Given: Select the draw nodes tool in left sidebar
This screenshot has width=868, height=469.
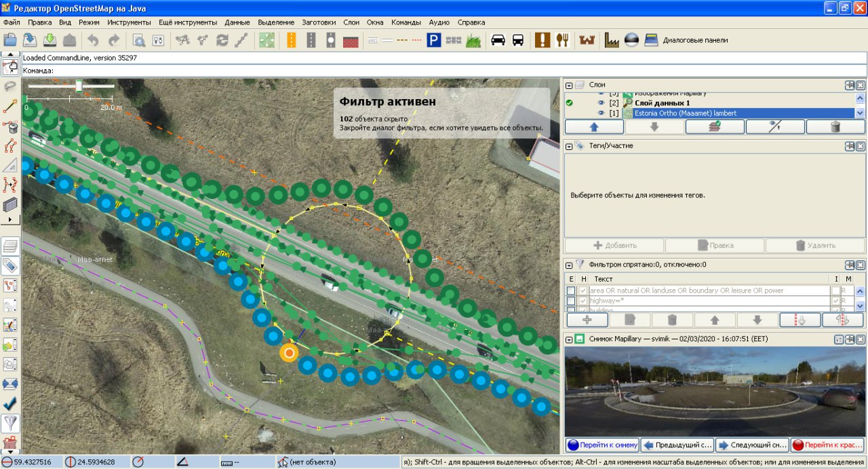Looking at the screenshot, I should 10,107.
